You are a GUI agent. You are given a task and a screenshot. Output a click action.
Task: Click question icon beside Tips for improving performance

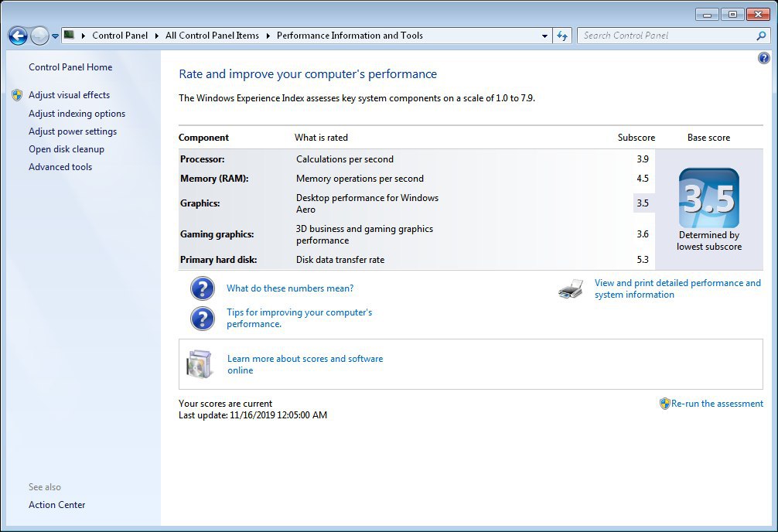(x=203, y=319)
